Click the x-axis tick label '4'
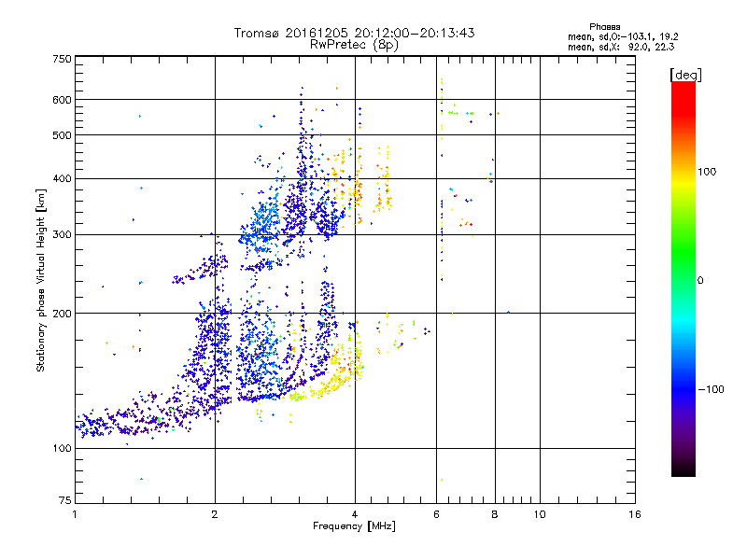 click(355, 514)
